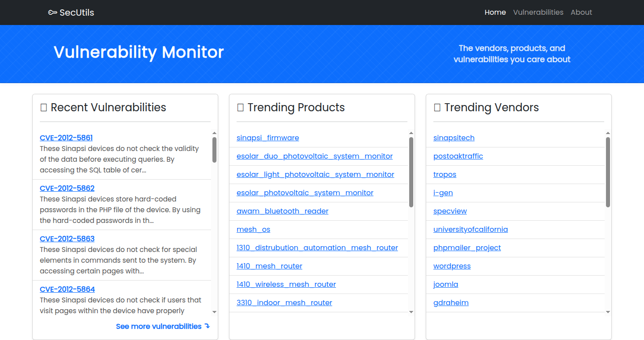Image resolution: width=644 pixels, height=340 pixels.
Task: Click up arrow of Recent Vulnerabilities scrollbar
Action: (x=214, y=133)
